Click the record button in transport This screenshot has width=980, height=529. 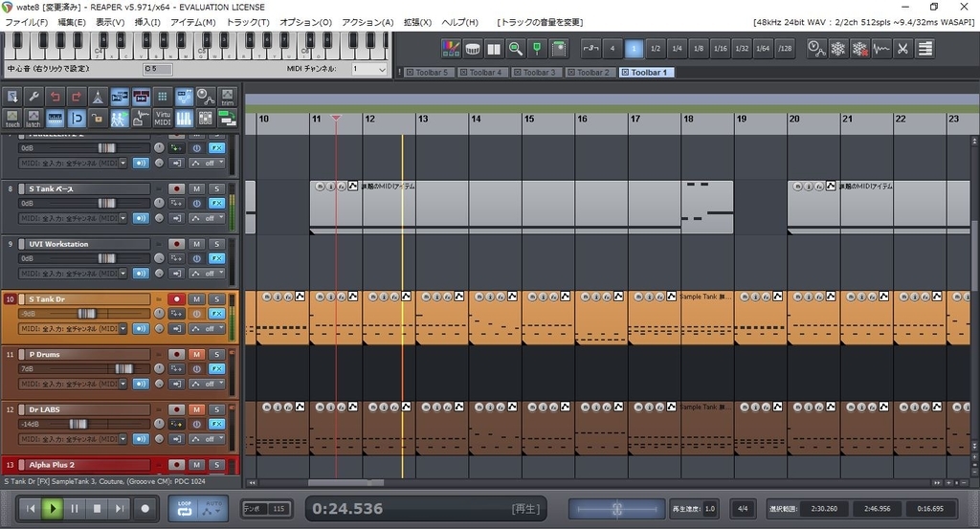pyautogui.click(x=145, y=508)
